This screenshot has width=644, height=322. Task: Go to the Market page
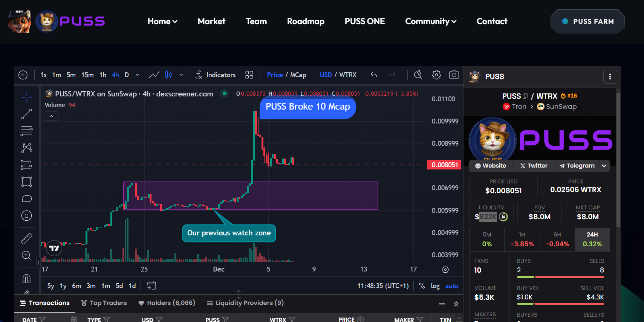point(211,21)
